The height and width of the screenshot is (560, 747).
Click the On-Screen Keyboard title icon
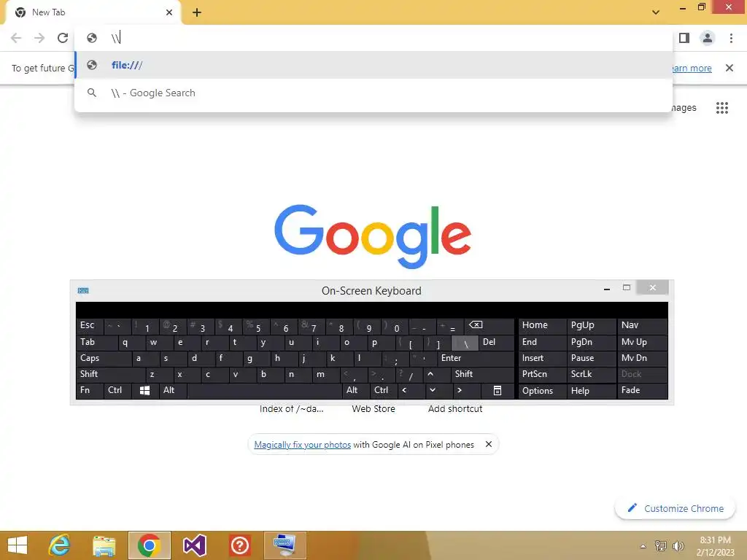coord(83,290)
